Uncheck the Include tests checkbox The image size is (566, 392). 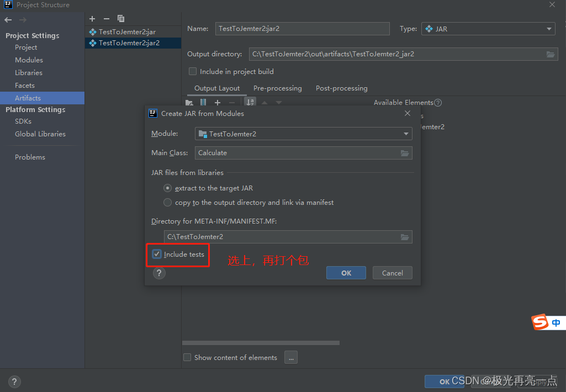[156, 255]
